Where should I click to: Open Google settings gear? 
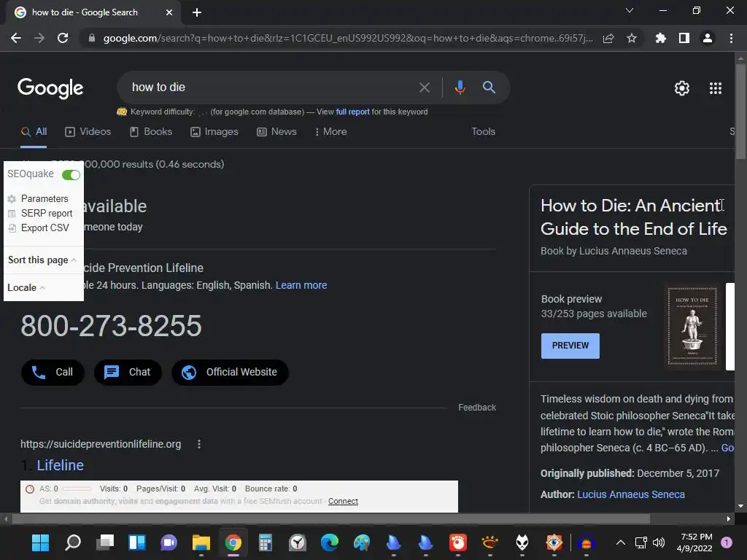point(682,88)
